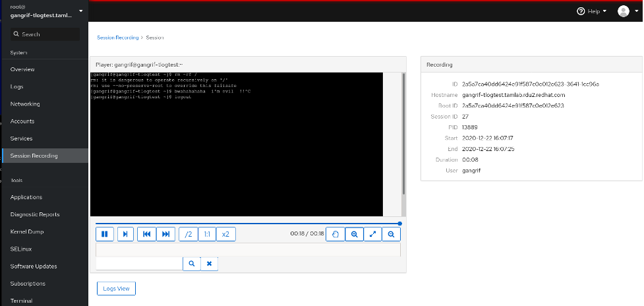Open the Help dropdown menu
This screenshot has height=306, width=644.
(591, 11)
